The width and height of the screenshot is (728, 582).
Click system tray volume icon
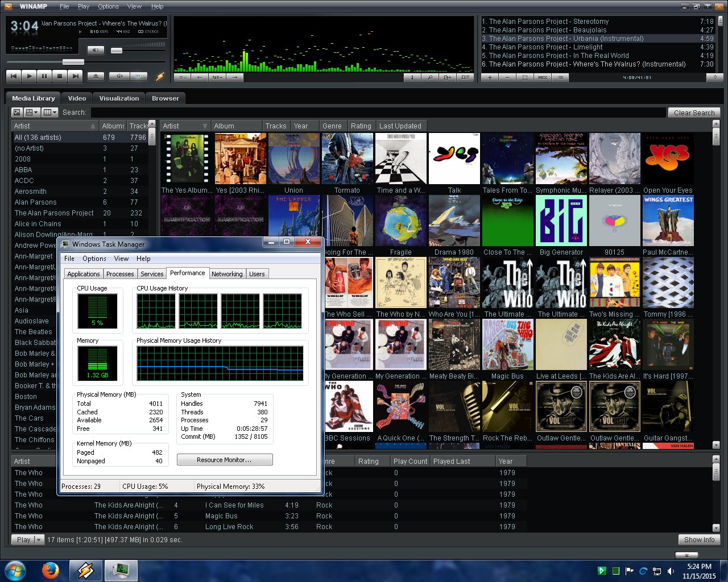pyautogui.click(x=671, y=571)
